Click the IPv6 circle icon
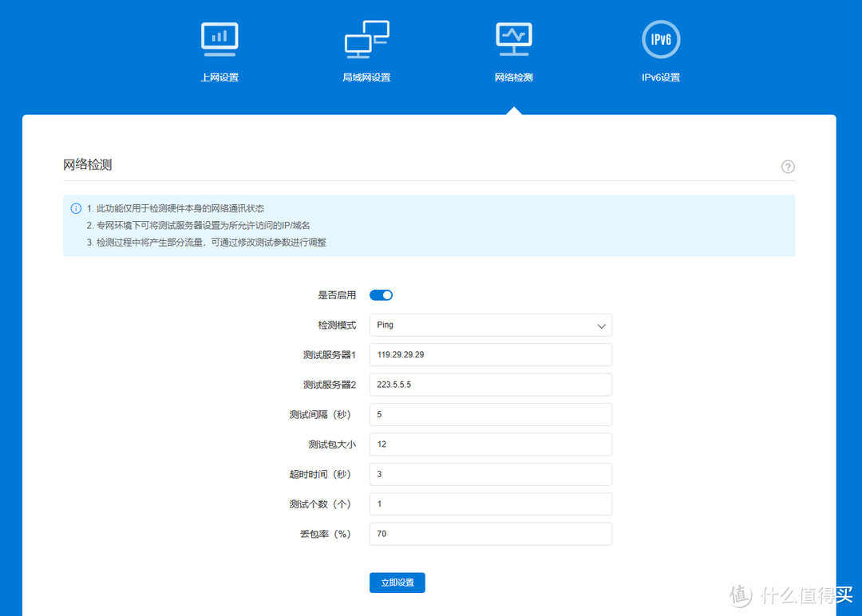Viewport: 862px width, 616px height. tap(661, 39)
